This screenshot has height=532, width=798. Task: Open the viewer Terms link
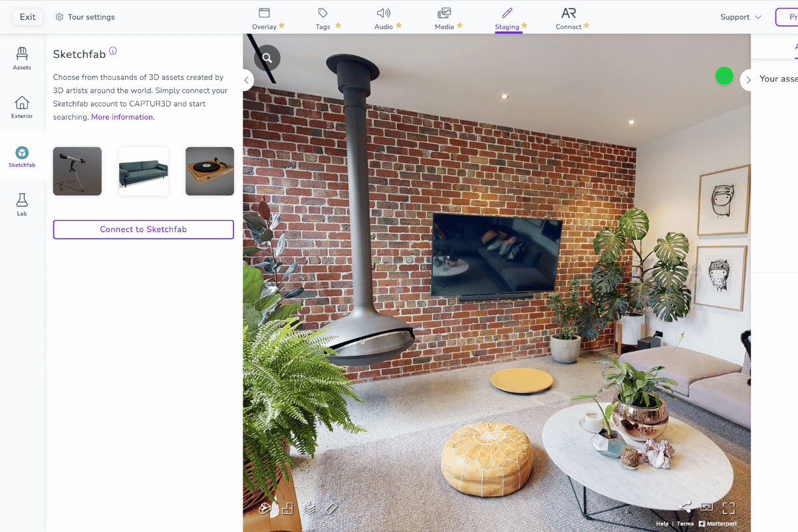pyautogui.click(x=685, y=524)
